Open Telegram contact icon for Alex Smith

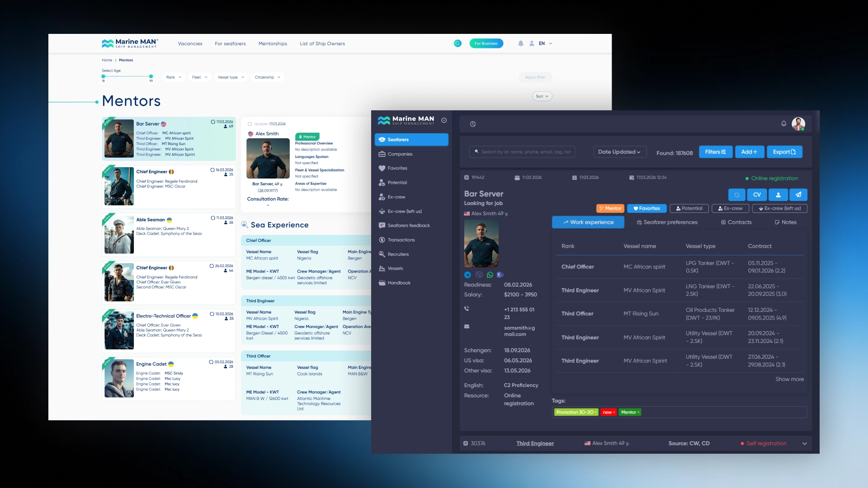[x=467, y=275]
